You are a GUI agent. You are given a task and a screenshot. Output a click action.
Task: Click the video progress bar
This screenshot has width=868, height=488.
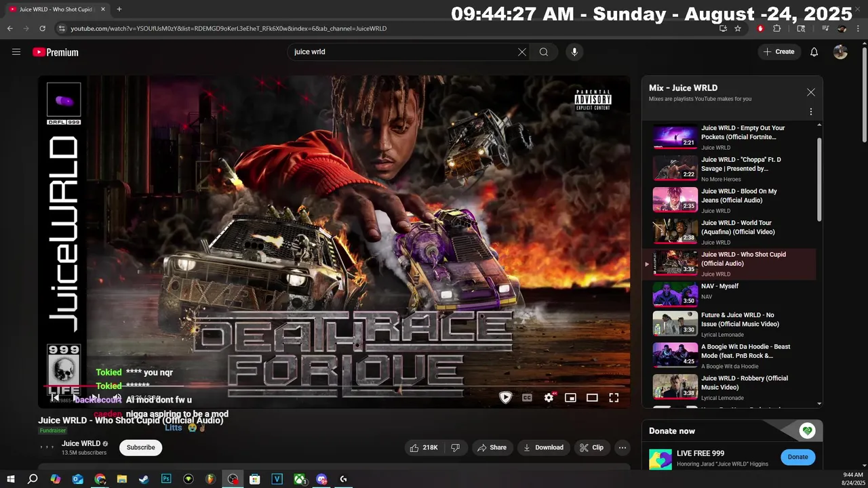334,387
